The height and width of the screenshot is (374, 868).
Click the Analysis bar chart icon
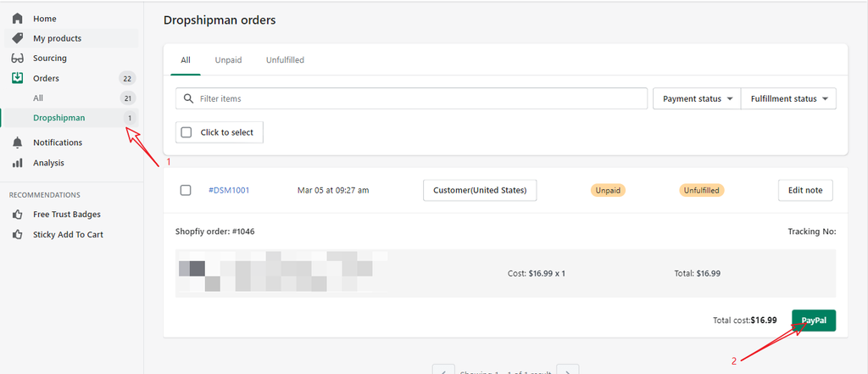click(x=17, y=163)
